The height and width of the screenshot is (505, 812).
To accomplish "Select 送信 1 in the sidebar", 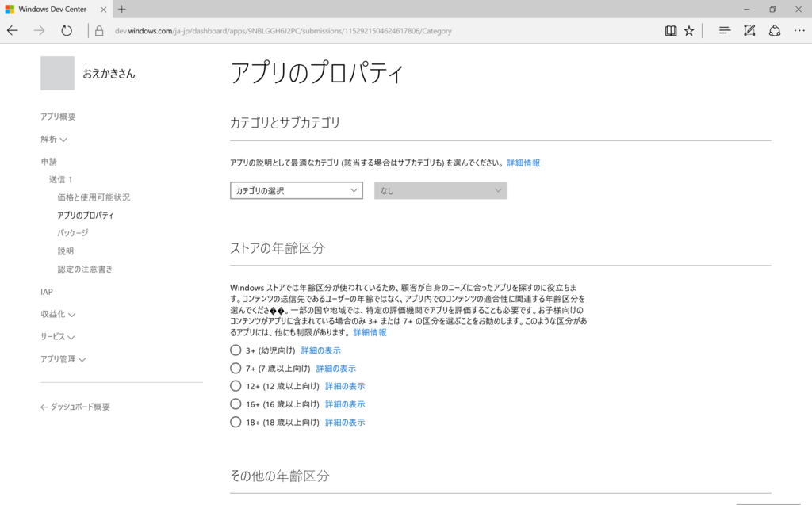I will [60, 179].
